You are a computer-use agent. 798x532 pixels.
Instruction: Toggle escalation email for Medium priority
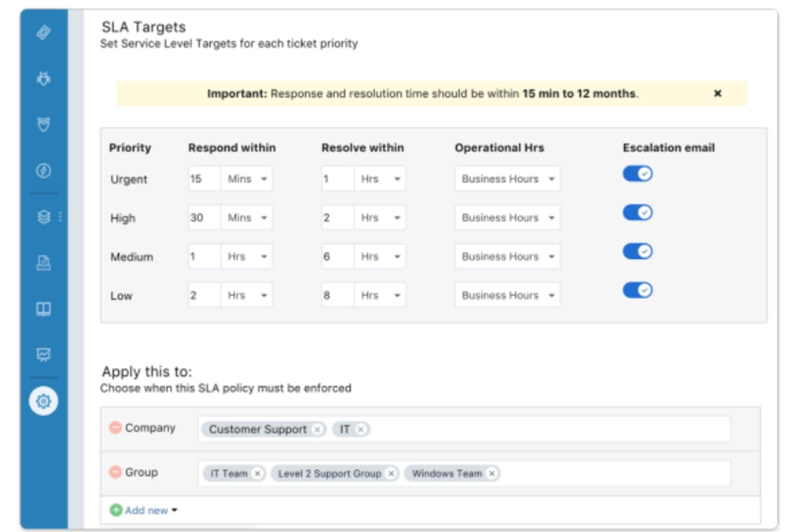638,251
